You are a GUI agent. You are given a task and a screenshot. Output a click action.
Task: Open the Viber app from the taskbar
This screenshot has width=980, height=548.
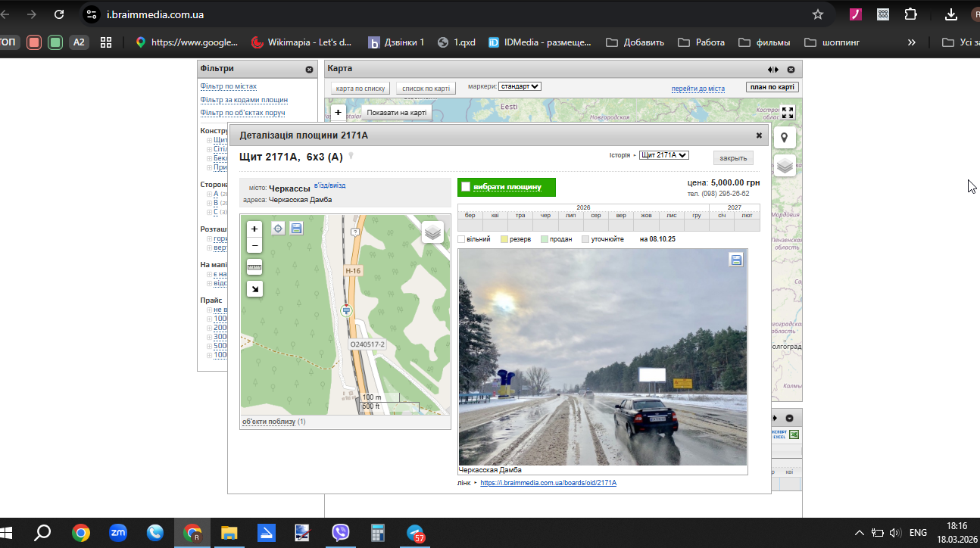[x=341, y=533]
